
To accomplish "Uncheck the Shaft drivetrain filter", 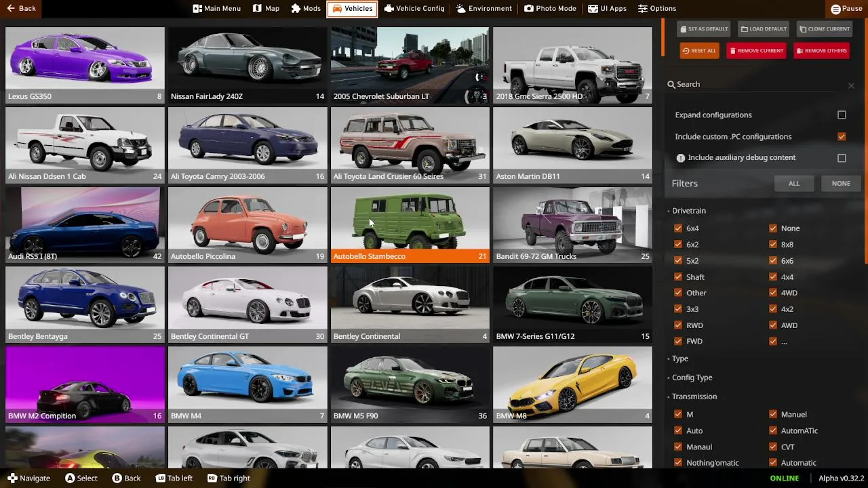I will 678,277.
